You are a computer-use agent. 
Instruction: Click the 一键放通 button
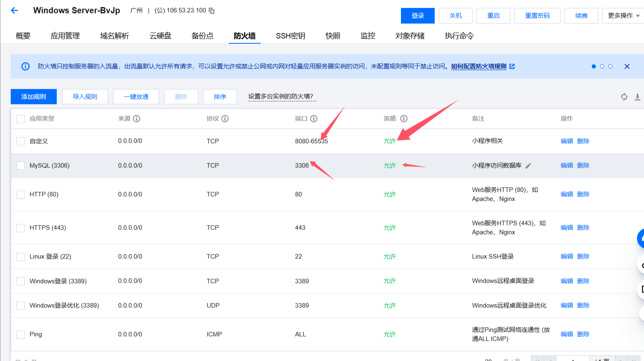click(136, 97)
